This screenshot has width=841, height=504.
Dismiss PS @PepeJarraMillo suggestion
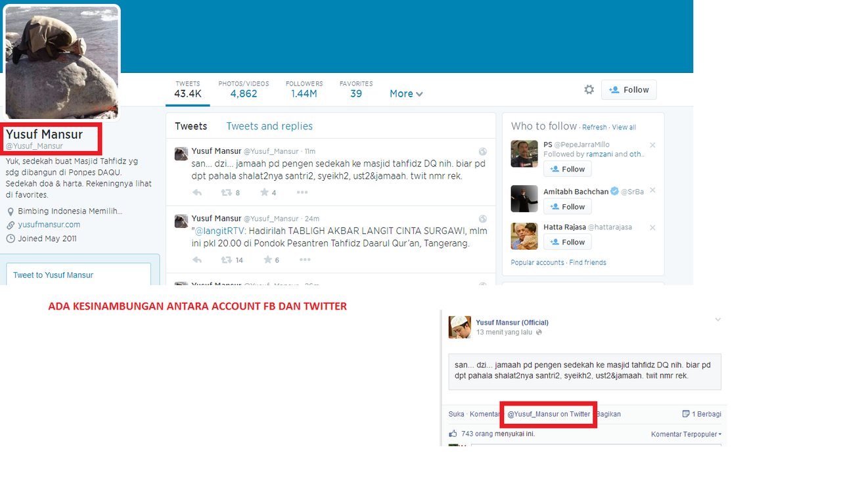click(x=652, y=145)
